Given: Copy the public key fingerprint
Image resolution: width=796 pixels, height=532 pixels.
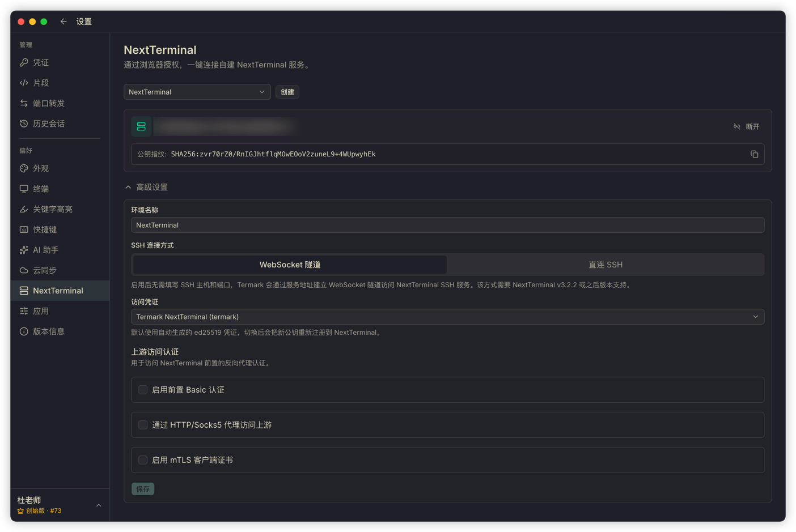Looking at the screenshot, I should point(754,154).
